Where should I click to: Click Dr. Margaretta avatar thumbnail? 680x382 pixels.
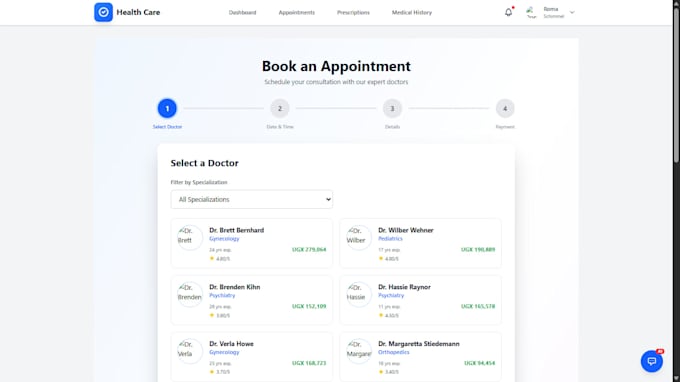(359, 351)
